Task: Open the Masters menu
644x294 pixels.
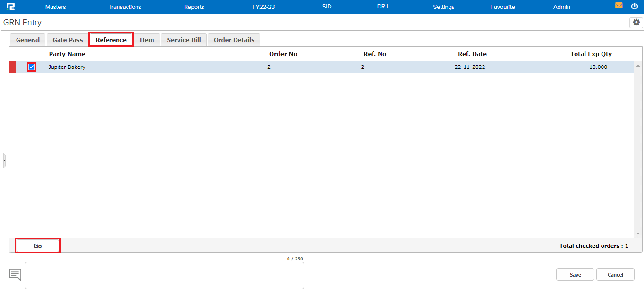Action: [x=55, y=7]
